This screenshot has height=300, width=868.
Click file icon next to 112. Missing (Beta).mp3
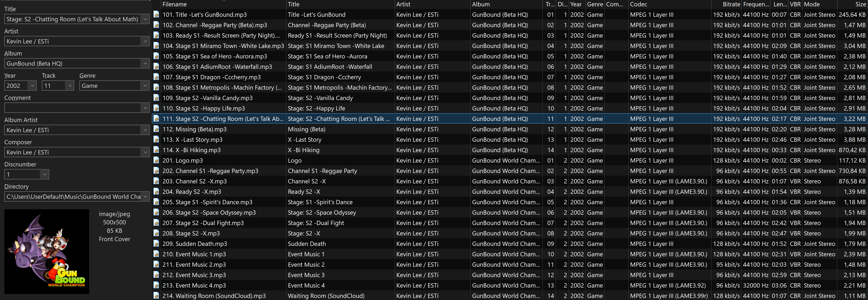156,129
